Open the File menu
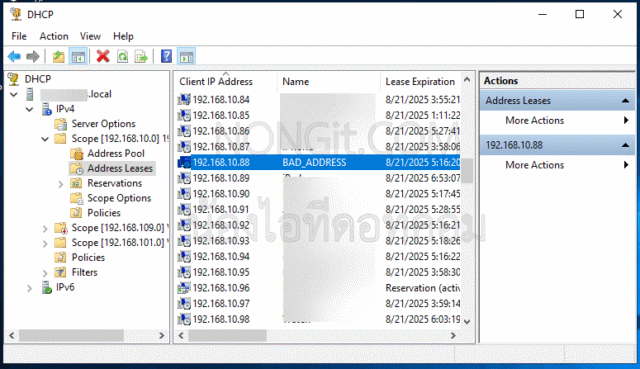Viewport: 640px width, 369px height. coord(19,36)
